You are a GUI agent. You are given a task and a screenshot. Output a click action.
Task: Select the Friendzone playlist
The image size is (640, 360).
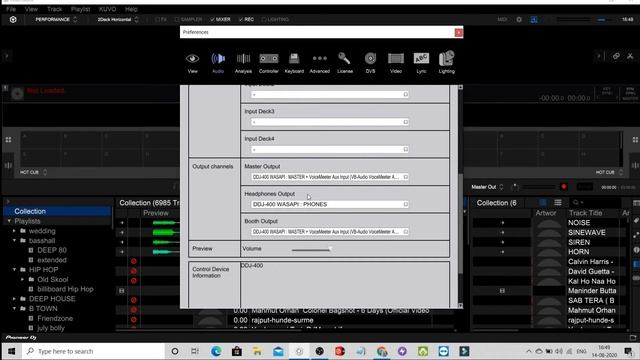coord(55,318)
